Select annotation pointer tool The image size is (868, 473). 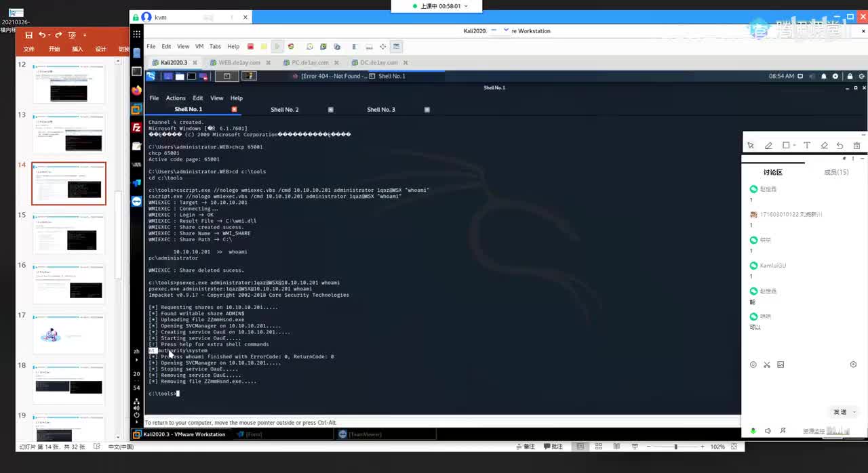751,146
